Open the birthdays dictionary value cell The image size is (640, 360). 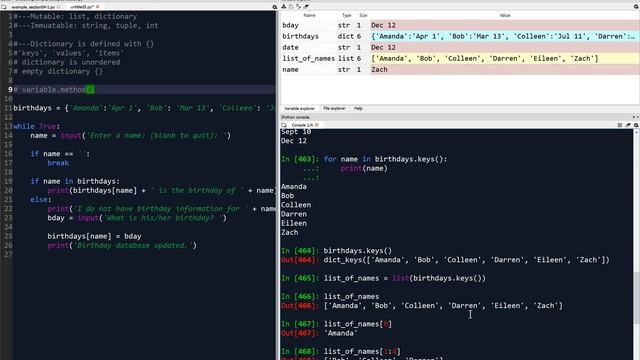click(504, 36)
